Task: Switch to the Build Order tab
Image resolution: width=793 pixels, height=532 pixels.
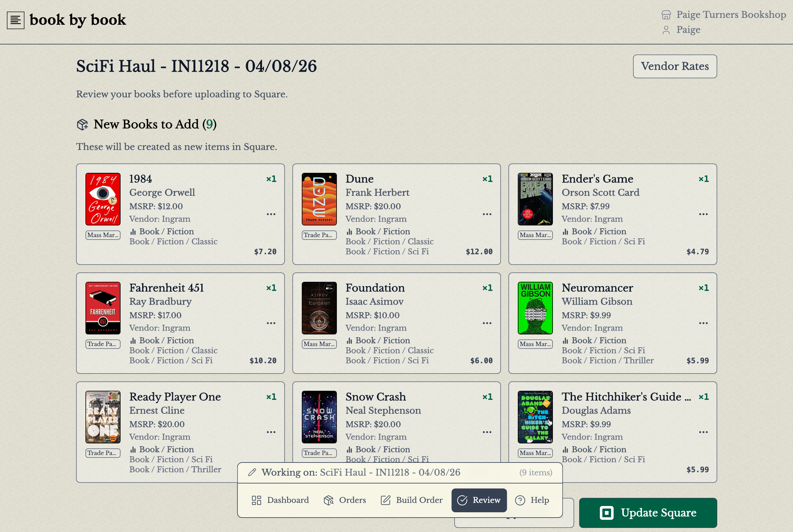Action: click(412, 500)
